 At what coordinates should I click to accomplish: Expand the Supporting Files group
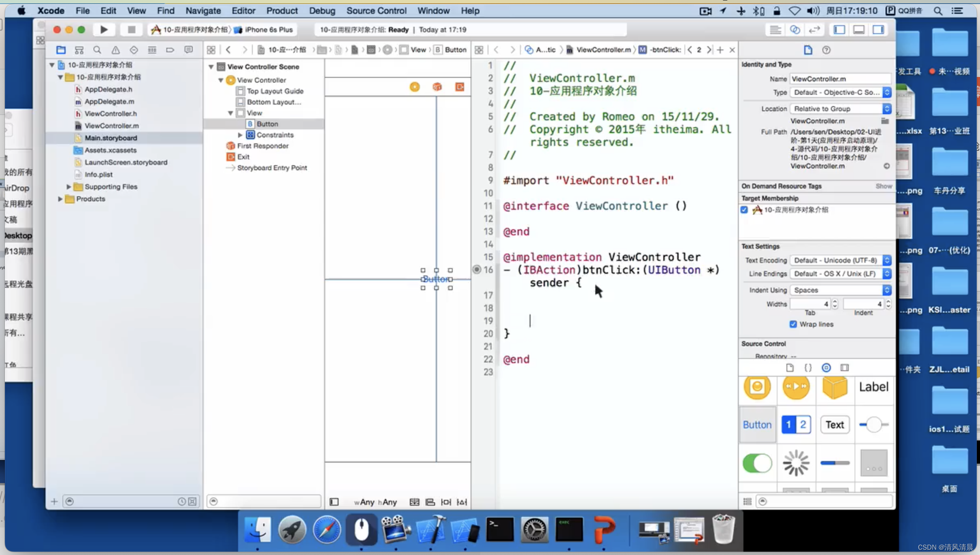68,187
